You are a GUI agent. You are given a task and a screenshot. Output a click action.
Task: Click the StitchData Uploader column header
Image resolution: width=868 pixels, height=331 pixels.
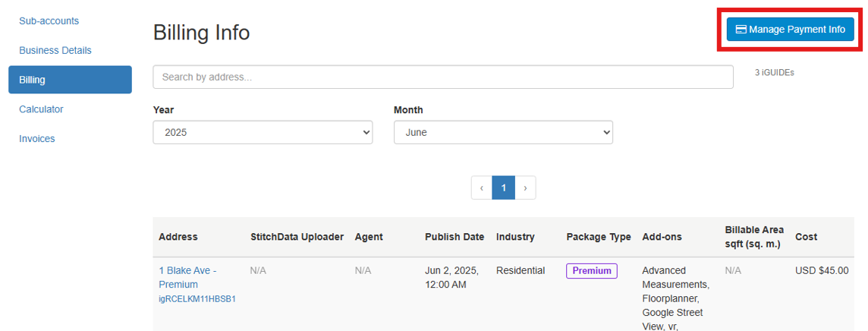[297, 237]
